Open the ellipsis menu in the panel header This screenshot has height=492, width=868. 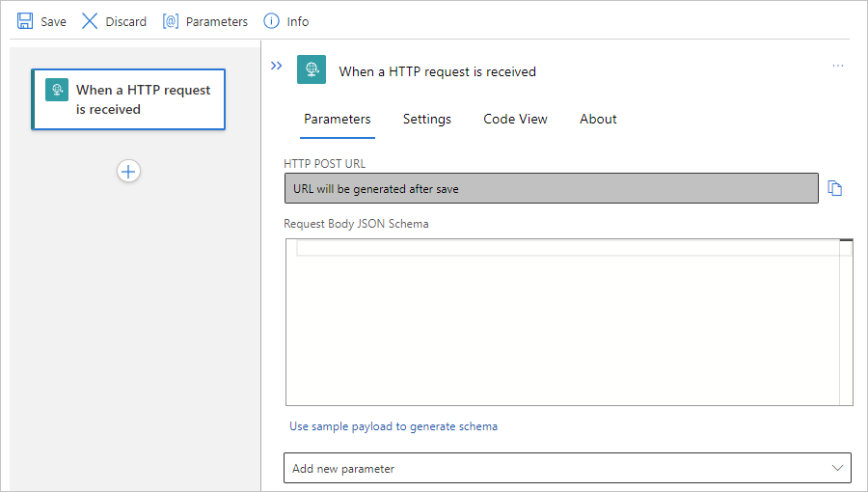click(x=837, y=66)
